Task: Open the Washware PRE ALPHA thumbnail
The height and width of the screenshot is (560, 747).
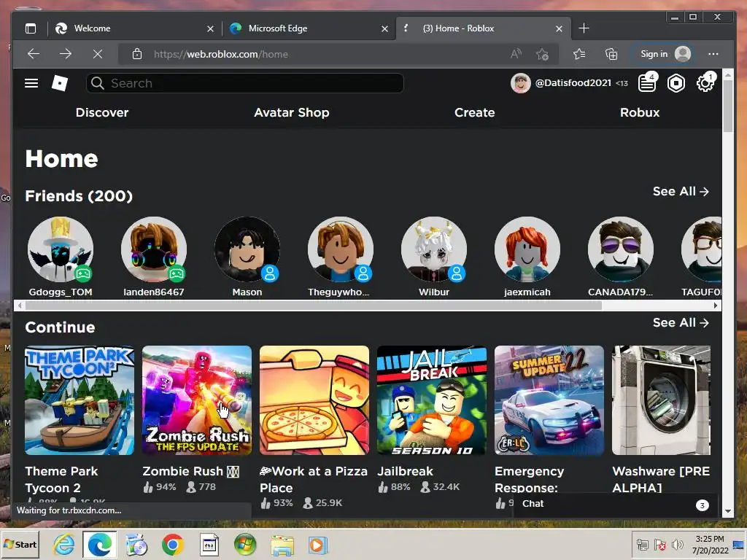Action: [x=661, y=400]
